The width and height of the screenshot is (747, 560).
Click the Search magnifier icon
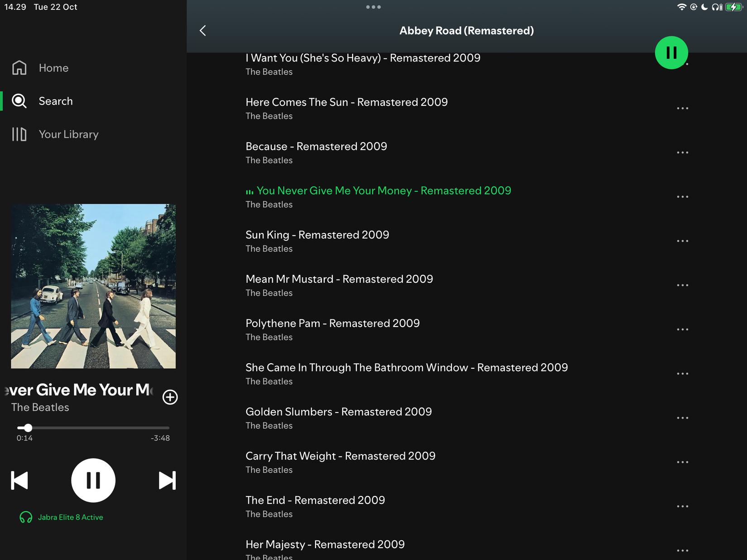pyautogui.click(x=19, y=101)
